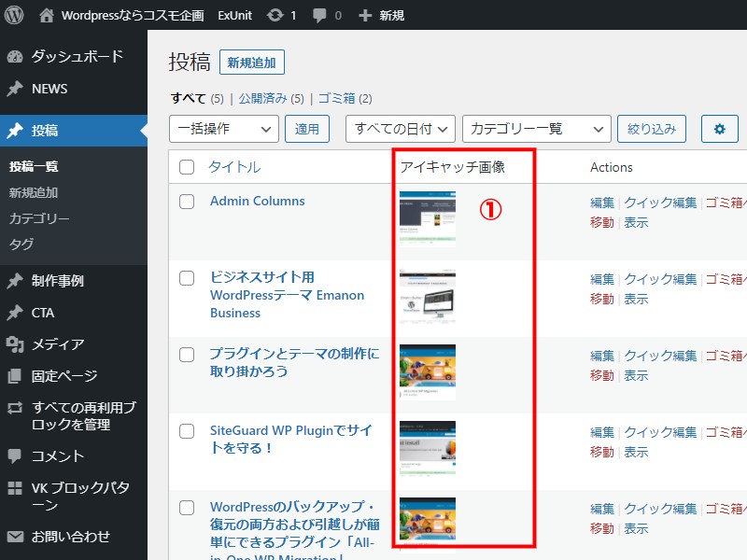Expand the すべての日付 date filter

tap(400, 129)
